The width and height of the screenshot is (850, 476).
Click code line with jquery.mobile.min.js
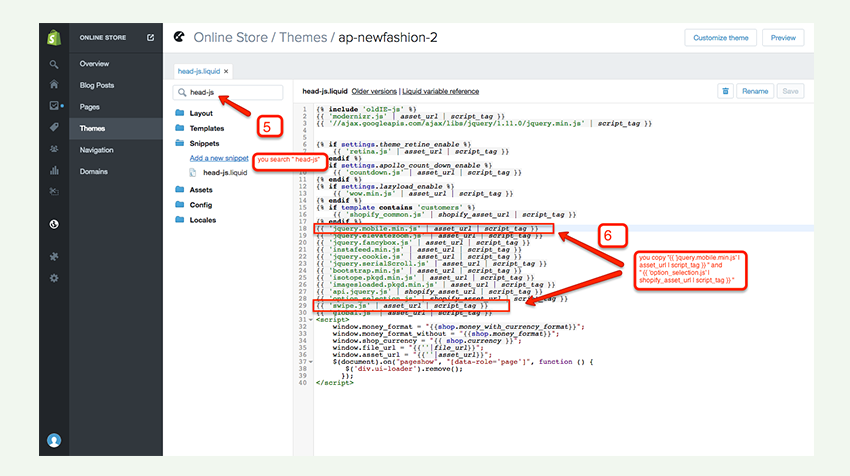pos(428,228)
